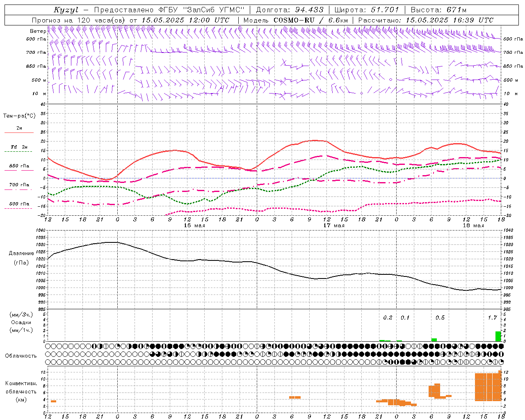Select the forecast start time 15.05.2025 12:00 UTC
The height and width of the screenshot is (420, 525).
(185, 20)
